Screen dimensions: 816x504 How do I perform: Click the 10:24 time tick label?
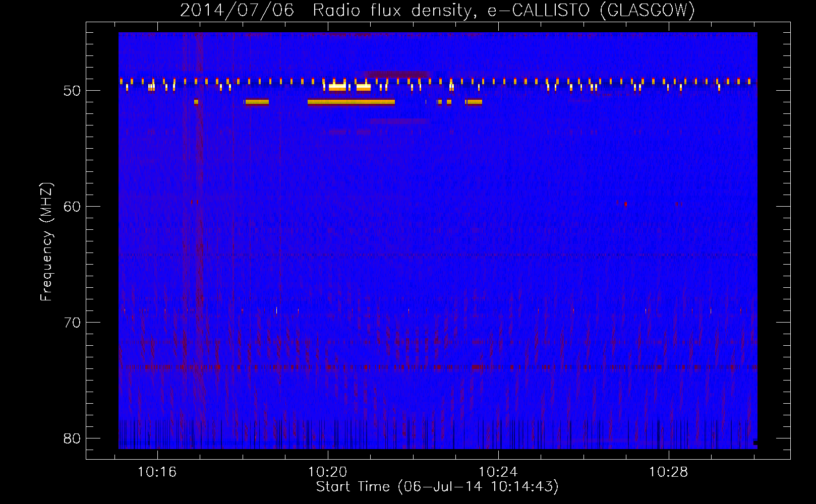coord(498,472)
